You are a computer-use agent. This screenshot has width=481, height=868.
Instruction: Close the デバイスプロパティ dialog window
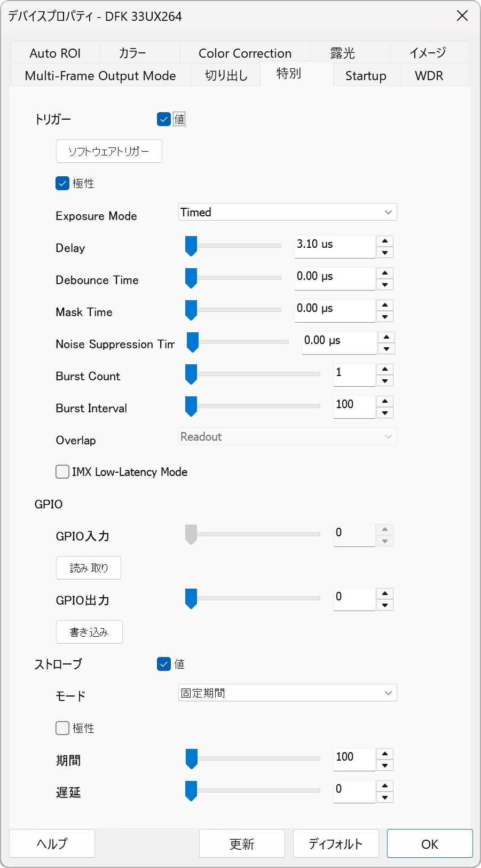(x=462, y=16)
